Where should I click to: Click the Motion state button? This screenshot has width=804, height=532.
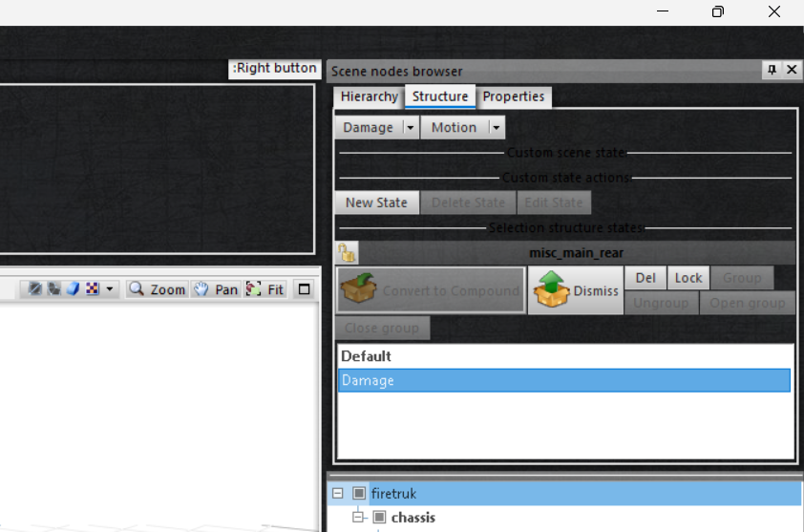454,127
